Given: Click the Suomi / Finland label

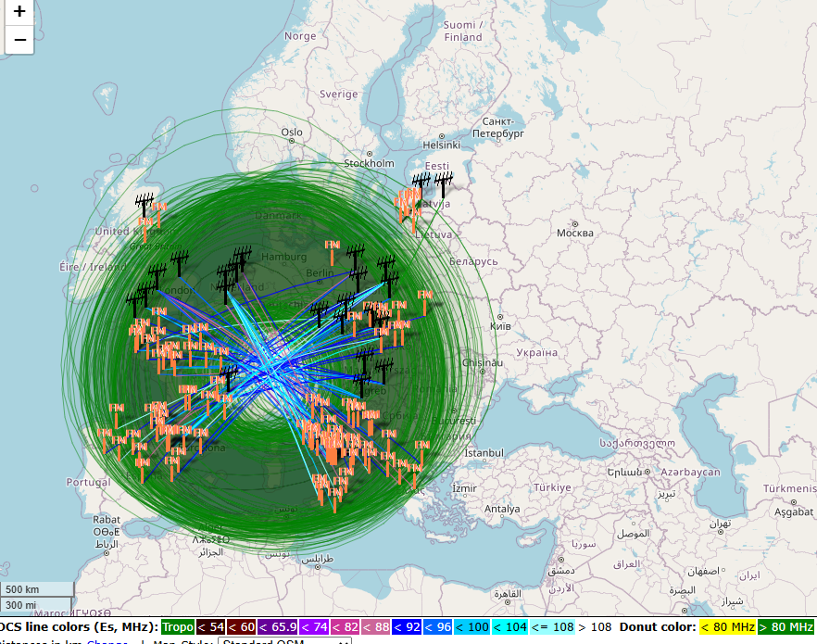Looking at the screenshot, I should coord(463,31).
